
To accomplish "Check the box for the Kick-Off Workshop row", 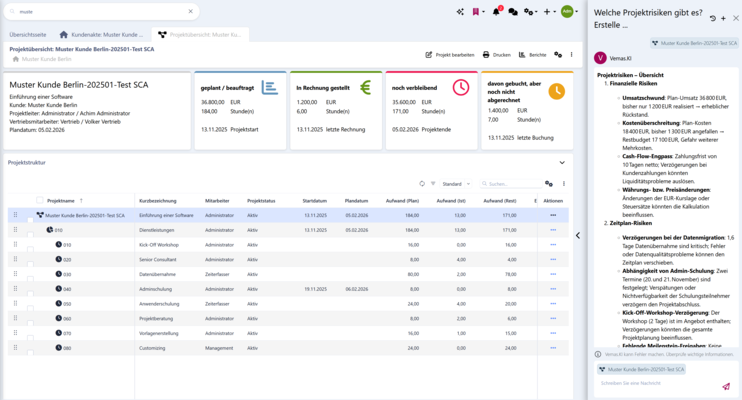I will tap(30, 248).
